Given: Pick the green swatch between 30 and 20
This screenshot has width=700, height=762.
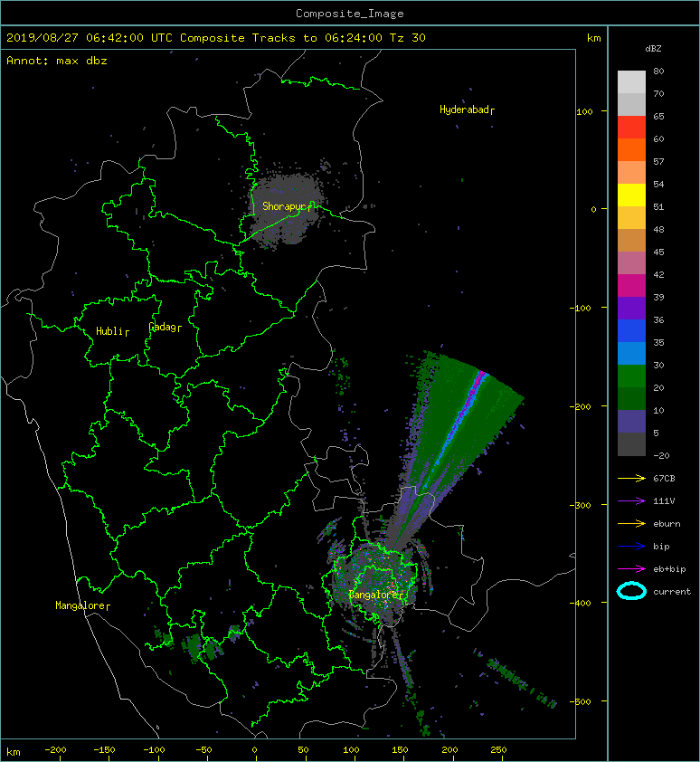Looking at the screenshot, I should point(631,376).
